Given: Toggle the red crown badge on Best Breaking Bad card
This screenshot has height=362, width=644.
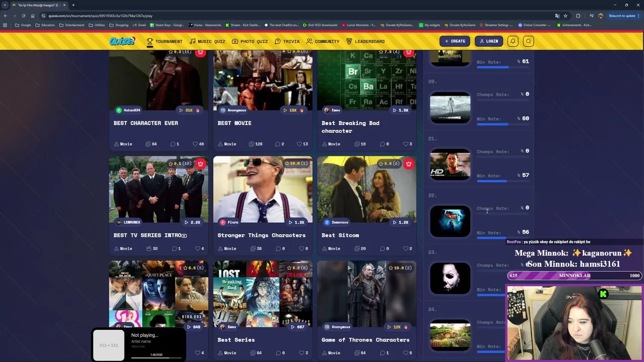Looking at the screenshot, I should coord(409,52).
